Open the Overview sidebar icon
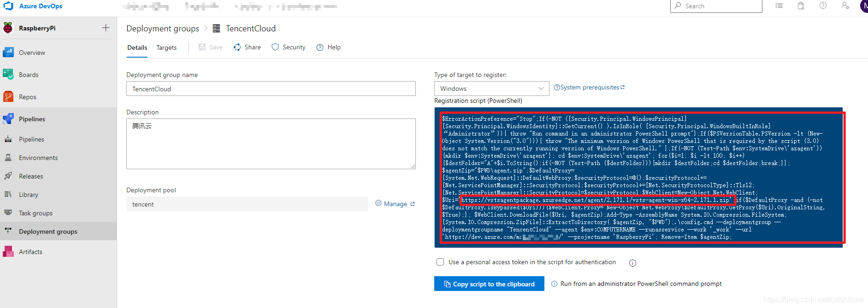 (x=8, y=53)
